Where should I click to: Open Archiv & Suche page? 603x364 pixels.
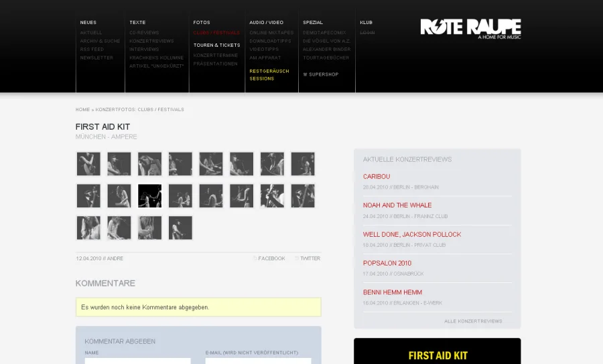point(100,41)
